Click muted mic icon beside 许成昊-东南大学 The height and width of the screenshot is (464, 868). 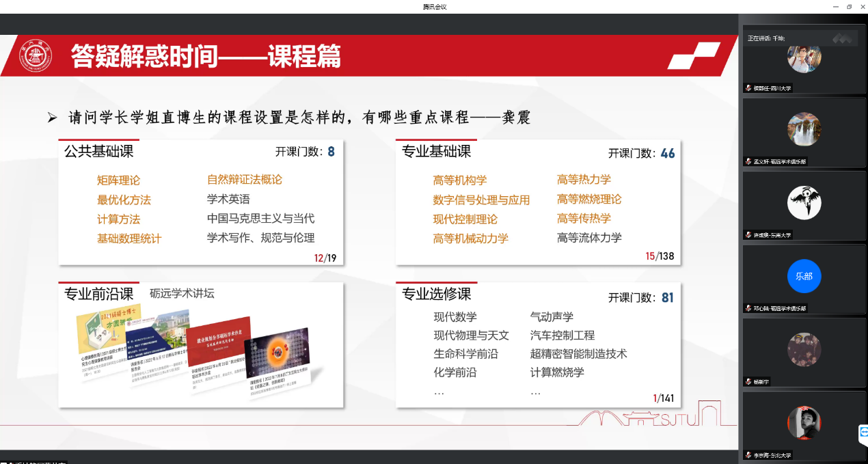tap(749, 234)
